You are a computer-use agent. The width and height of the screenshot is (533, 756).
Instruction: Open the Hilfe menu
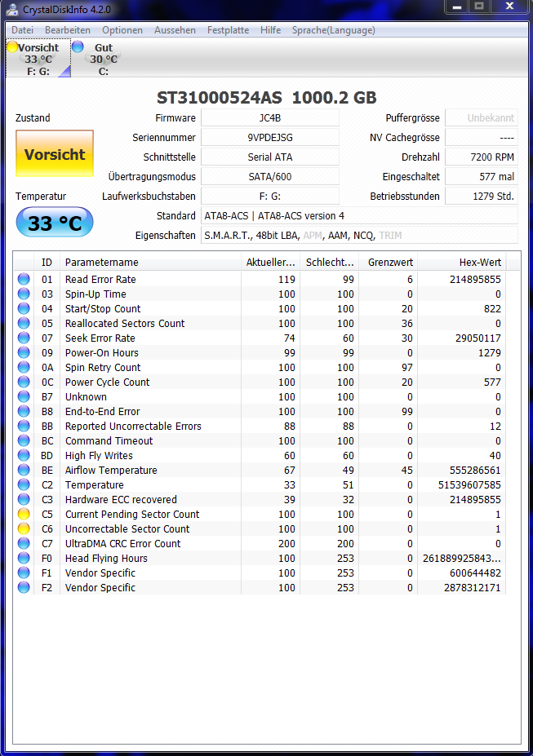click(x=271, y=30)
